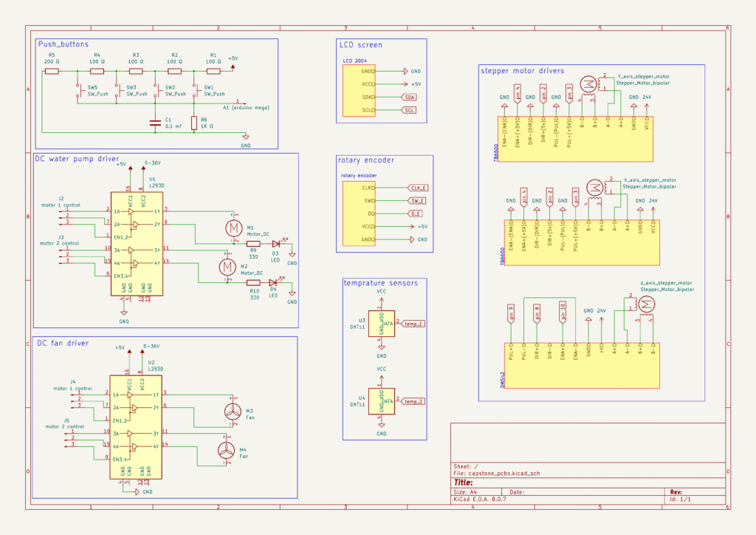This screenshot has height=535, width=756.
Task: Click the M4 Fan symbol
Action: tap(224, 451)
